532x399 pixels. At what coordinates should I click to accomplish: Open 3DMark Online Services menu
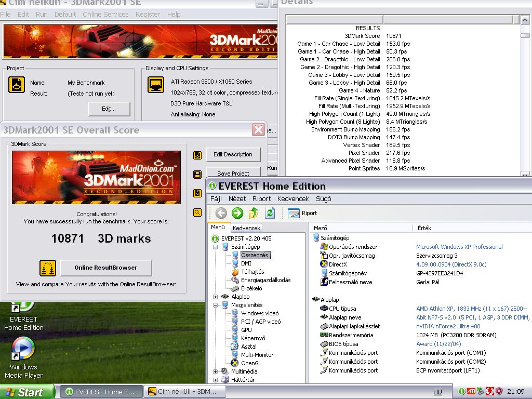pyautogui.click(x=105, y=14)
